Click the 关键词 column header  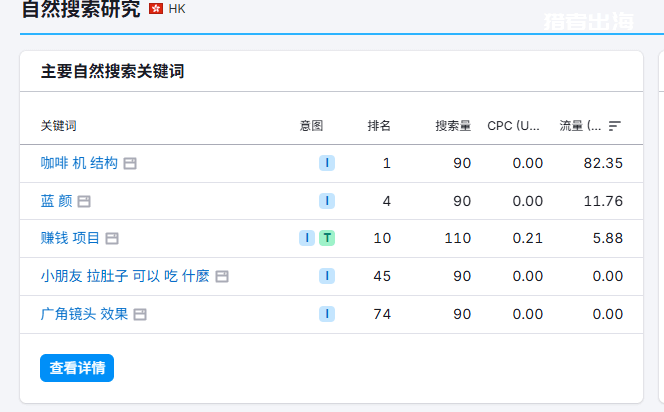point(58,126)
